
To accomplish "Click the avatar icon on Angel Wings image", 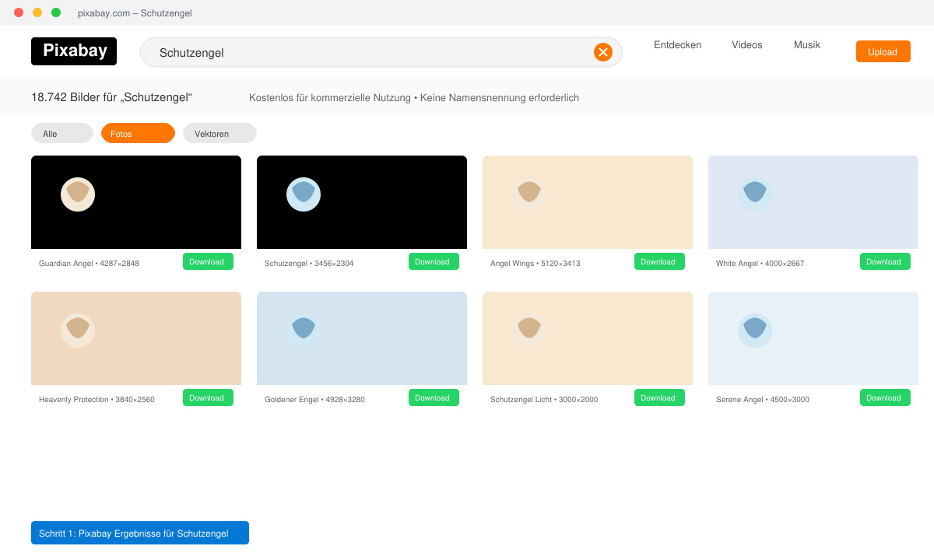I will click(x=529, y=194).
